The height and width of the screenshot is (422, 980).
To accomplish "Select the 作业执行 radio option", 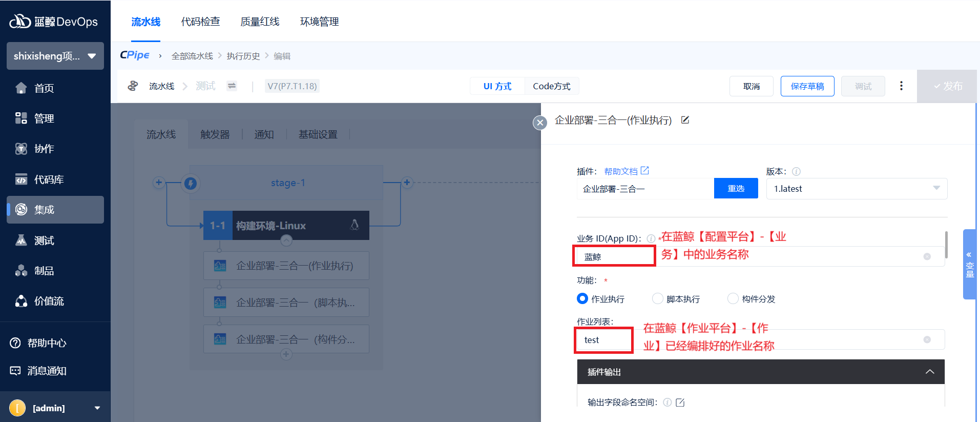I will 582,298.
